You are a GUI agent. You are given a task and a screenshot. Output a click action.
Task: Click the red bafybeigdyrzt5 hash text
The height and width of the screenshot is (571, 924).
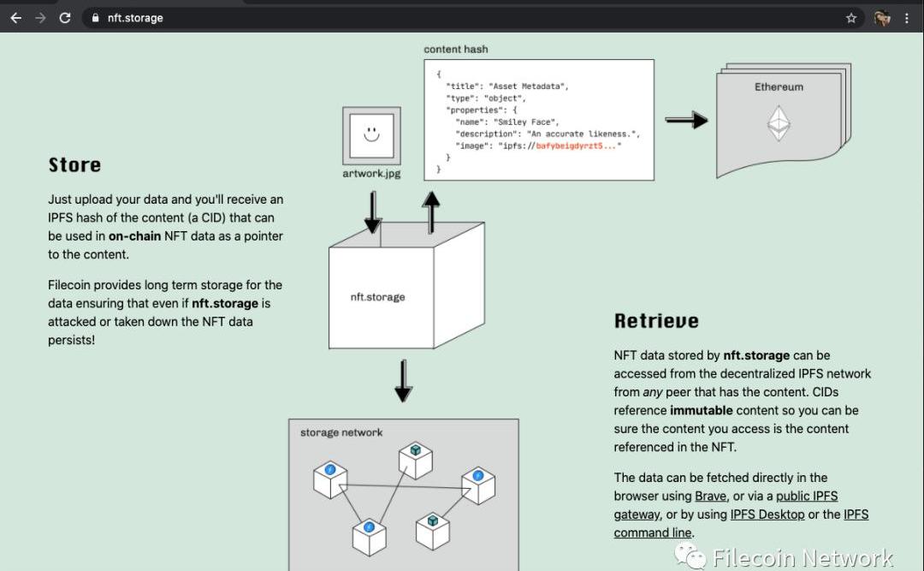point(574,146)
